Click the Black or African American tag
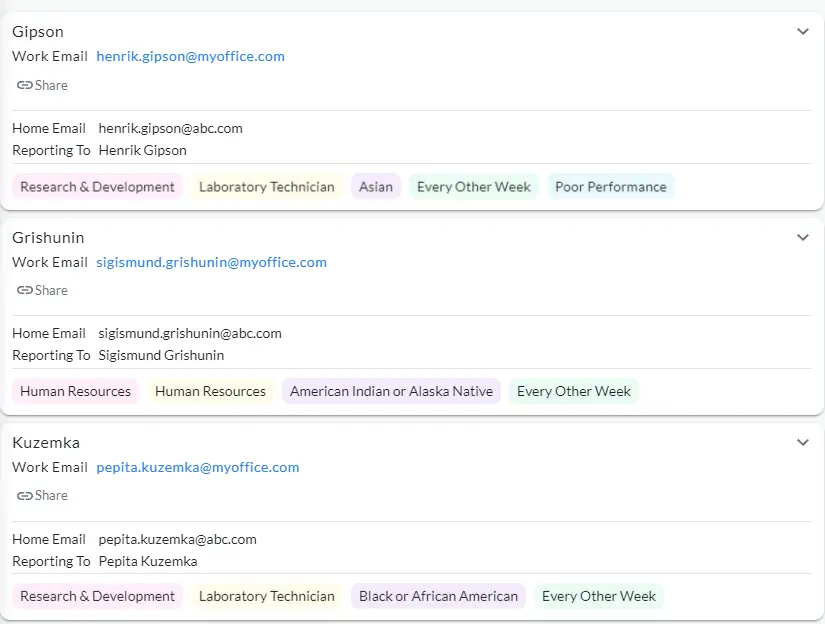Image resolution: width=825 pixels, height=624 pixels. 438,596
